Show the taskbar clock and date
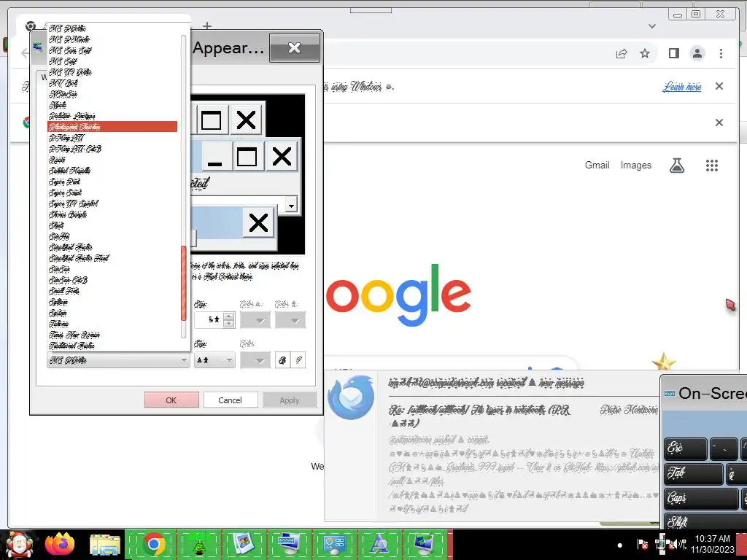The image size is (747, 560). tap(713, 544)
